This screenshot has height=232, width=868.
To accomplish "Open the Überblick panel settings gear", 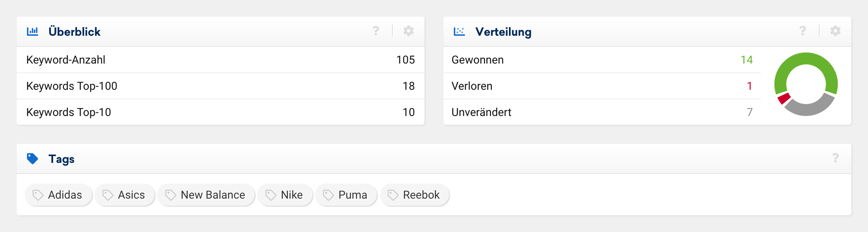I will pyautogui.click(x=409, y=31).
